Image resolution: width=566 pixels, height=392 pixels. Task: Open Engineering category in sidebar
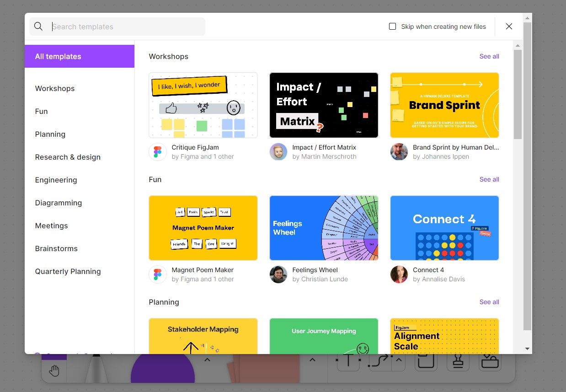click(56, 180)
